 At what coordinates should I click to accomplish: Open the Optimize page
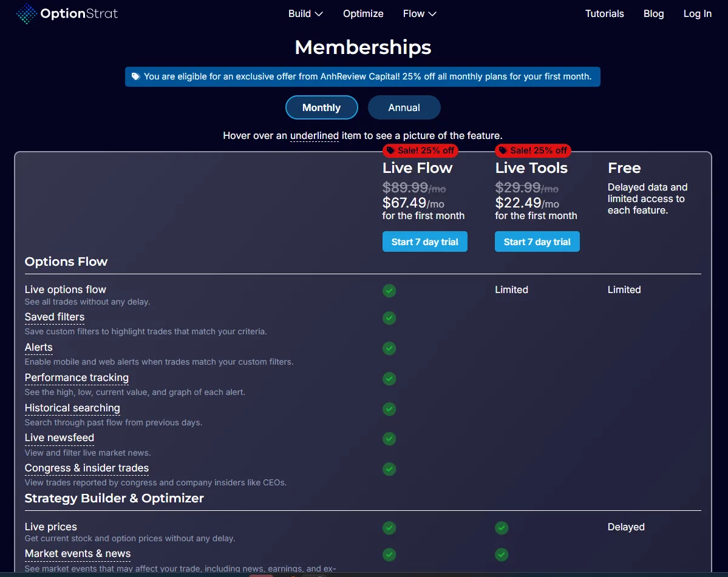[363, 13]
